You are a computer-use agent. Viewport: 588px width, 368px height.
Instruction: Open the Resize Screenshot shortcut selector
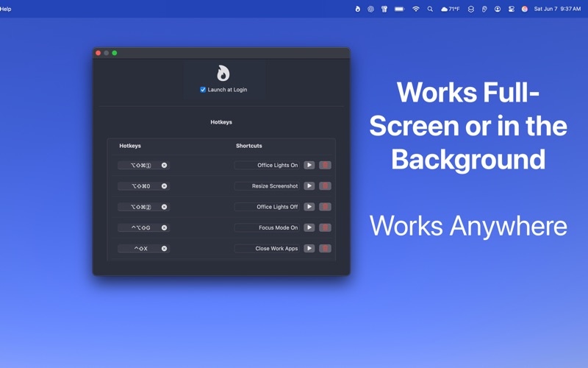[267, 186]
